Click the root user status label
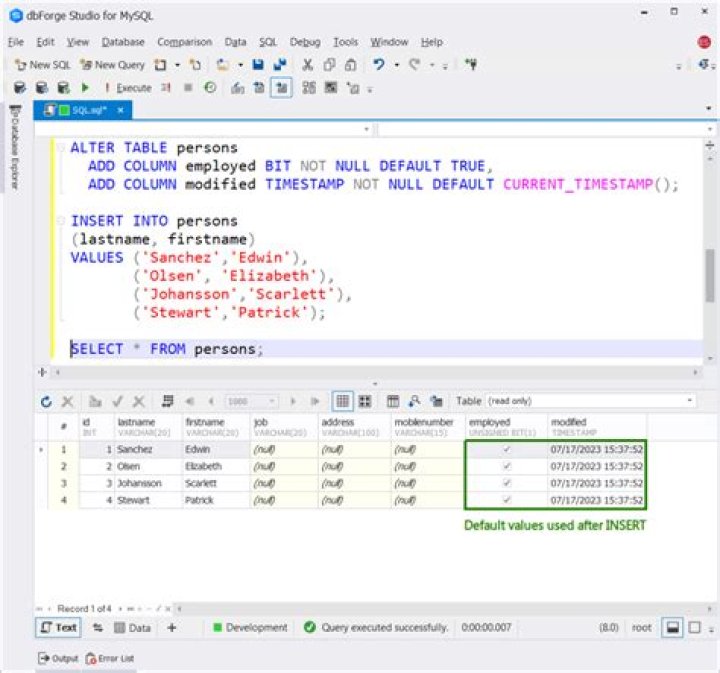 tap(641, 628)
